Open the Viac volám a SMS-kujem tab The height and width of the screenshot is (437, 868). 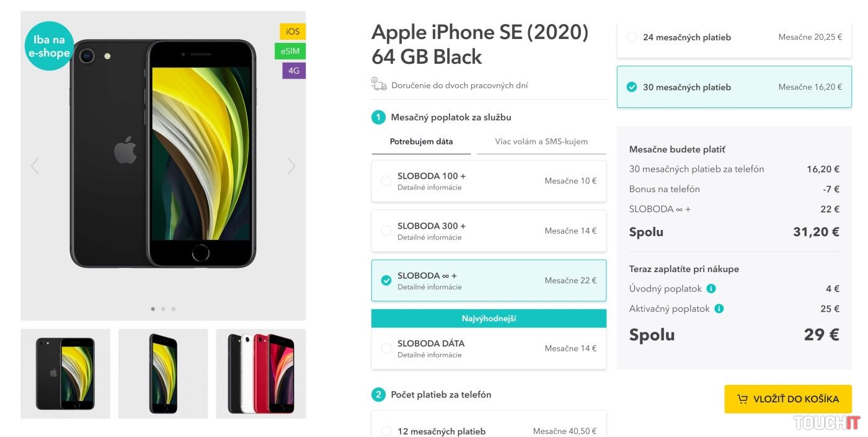[541, 142]
